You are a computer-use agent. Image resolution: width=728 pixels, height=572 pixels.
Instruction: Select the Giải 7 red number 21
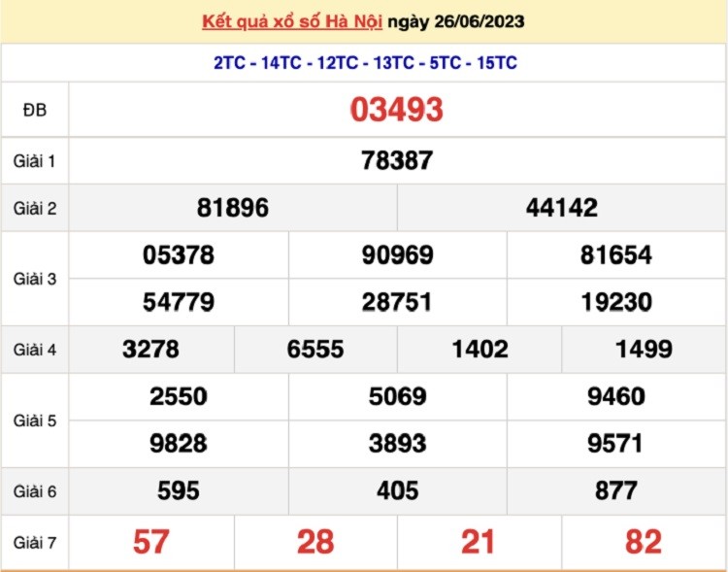click(x=479, y=542)
